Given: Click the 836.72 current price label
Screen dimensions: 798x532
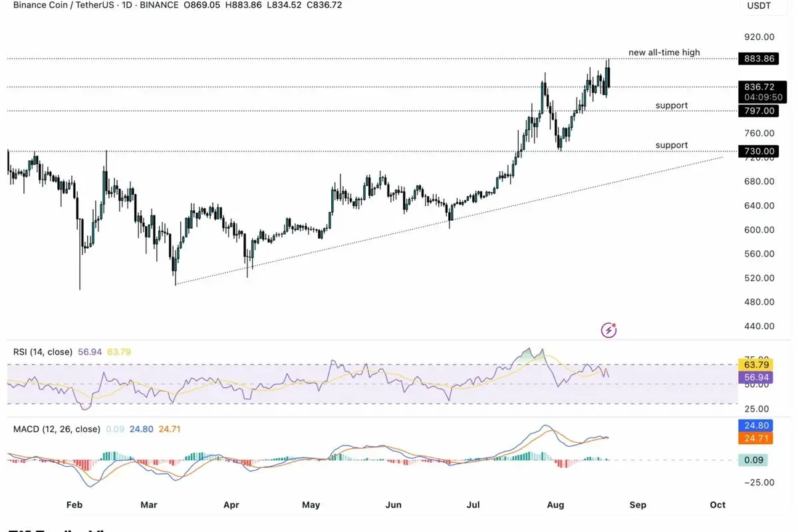Looking at the screenshot, I should point(758,86).
